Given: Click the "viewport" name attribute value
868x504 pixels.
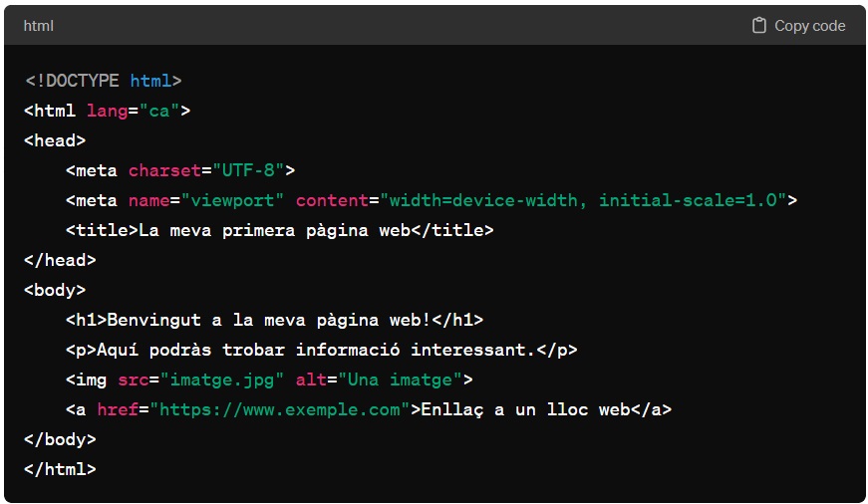Looking at the screenshot, I should click(232, 200).
